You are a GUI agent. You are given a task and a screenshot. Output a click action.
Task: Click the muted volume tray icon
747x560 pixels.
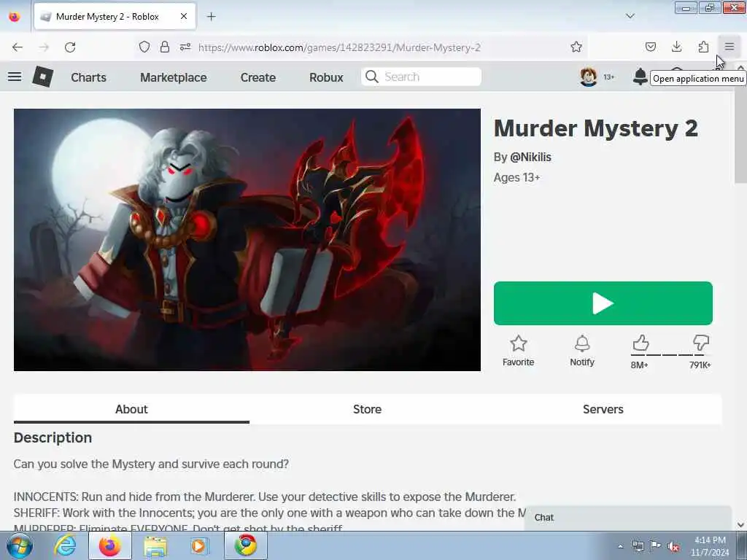point(673,546)
